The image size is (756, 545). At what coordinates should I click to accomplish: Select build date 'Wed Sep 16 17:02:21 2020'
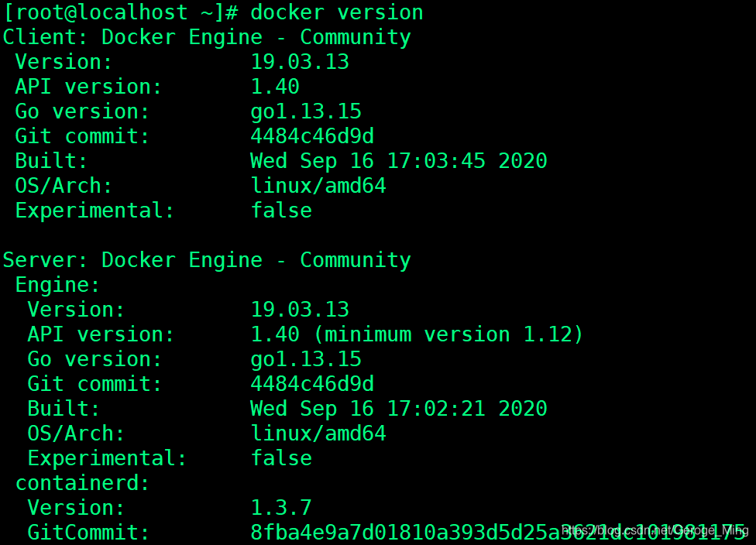(x=399, y=409)
